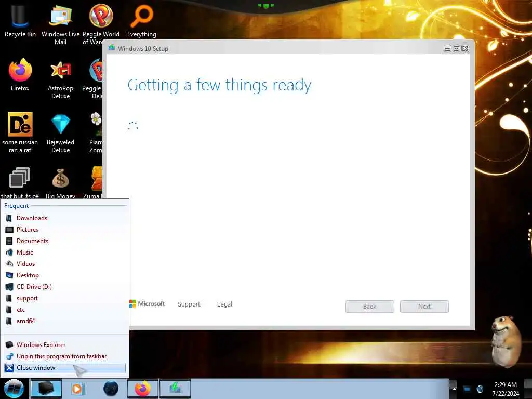Open Music from jump list
Image resolution: width=532 pixels, height=399 pixels.
[x=64, y=252]
